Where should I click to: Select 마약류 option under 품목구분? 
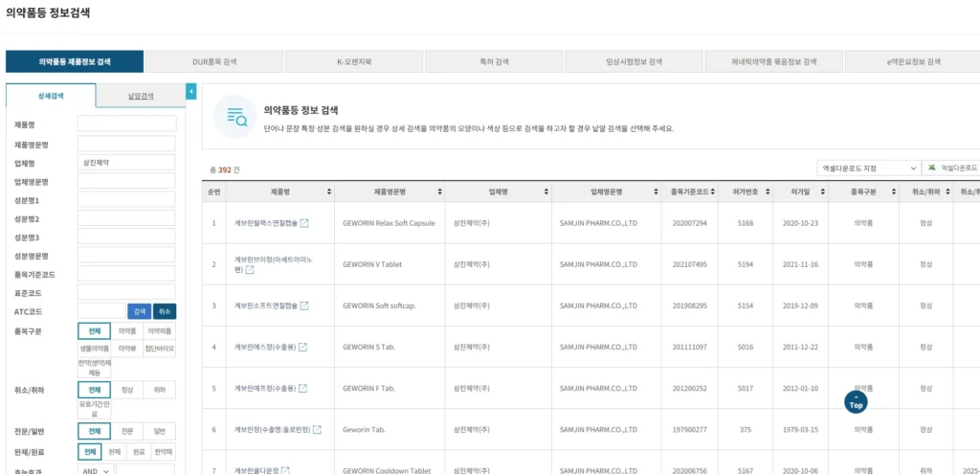[127, 349]
